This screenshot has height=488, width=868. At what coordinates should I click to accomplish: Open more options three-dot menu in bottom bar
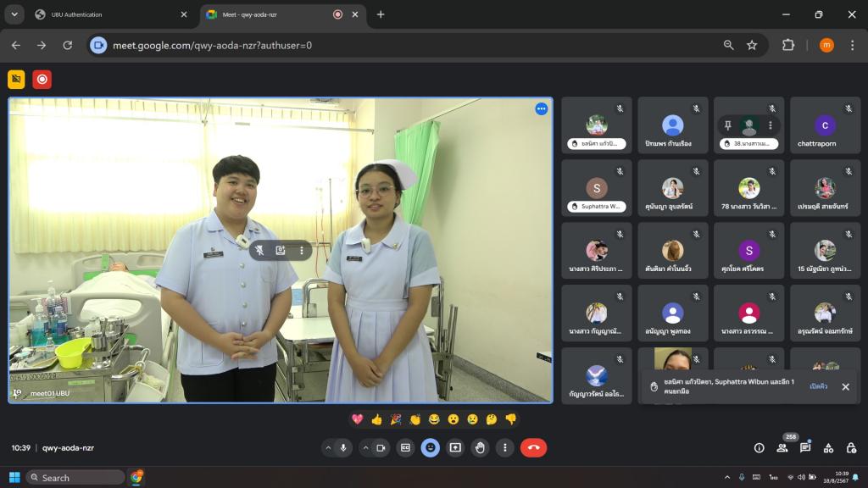coord(505,447)
